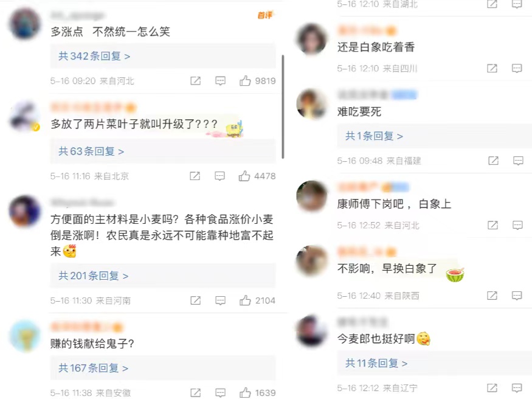Like the 赚的钱献给鬼子 comment

[245, 392]
